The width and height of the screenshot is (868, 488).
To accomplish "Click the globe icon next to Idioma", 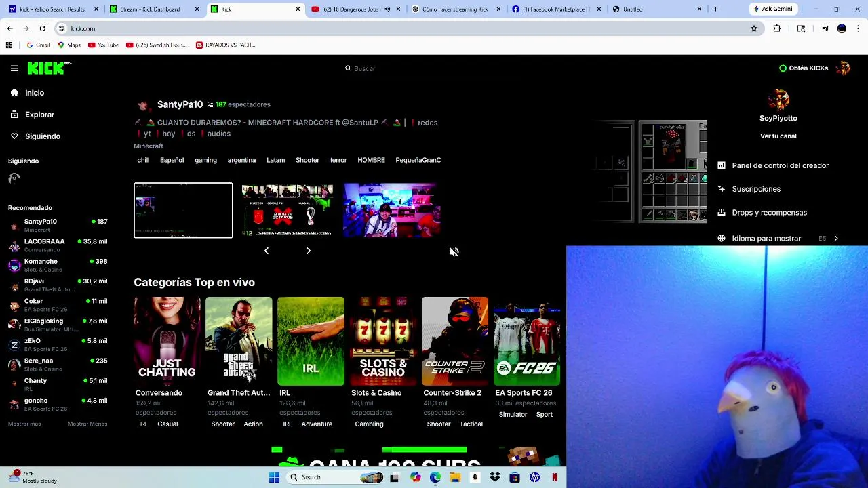I will pos(722,239).
